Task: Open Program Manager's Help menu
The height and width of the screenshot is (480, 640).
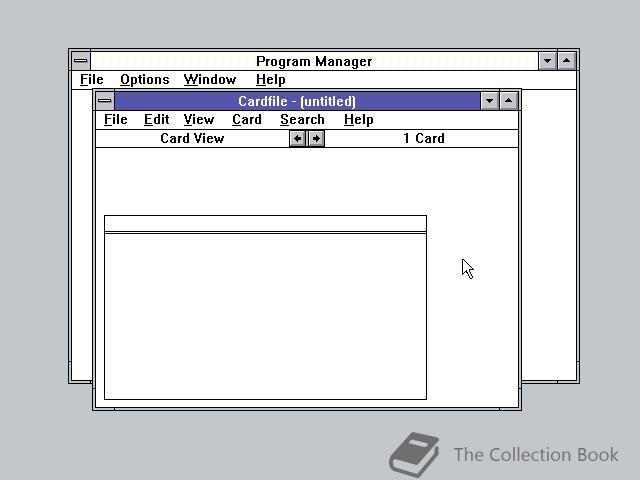Action: 270,80
